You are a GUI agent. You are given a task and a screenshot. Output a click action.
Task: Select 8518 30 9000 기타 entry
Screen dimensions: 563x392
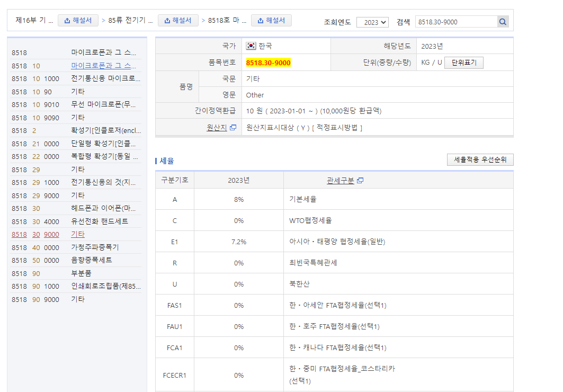pyautogui.click(x=78, y=234)
